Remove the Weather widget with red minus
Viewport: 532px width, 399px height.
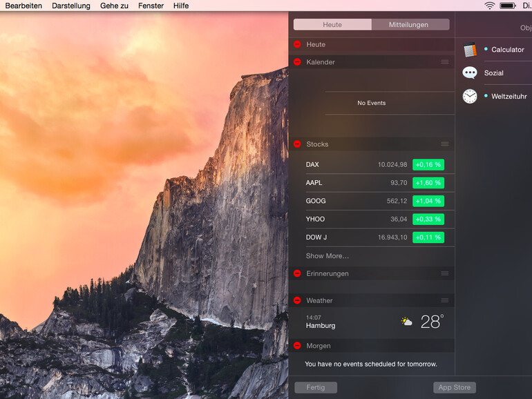(x=297, y=300)
